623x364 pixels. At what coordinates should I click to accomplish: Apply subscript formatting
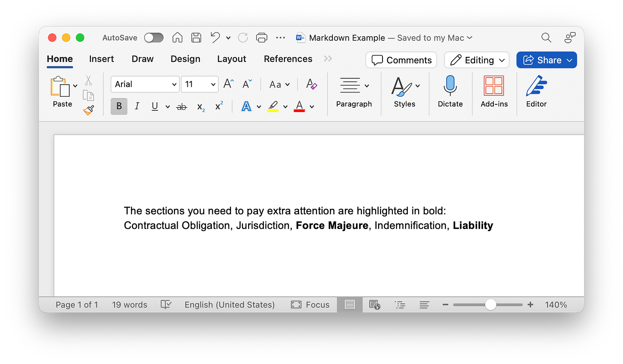click(200, 107)
